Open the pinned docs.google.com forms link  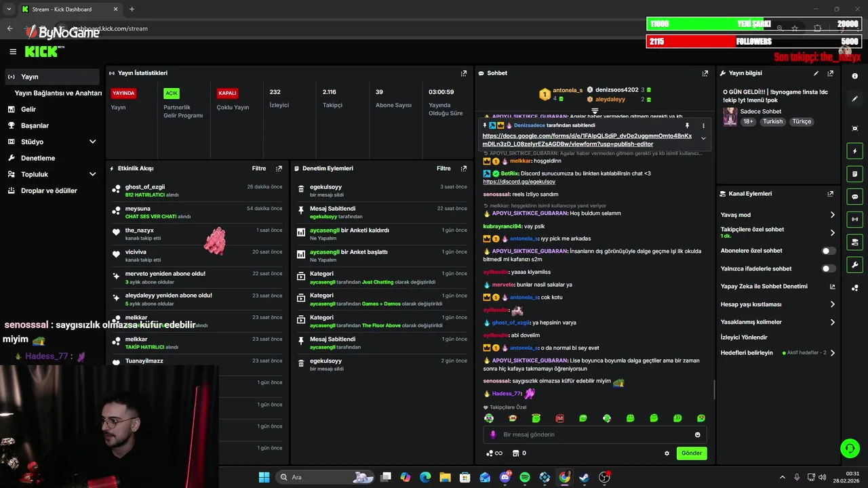coord(587,140)
